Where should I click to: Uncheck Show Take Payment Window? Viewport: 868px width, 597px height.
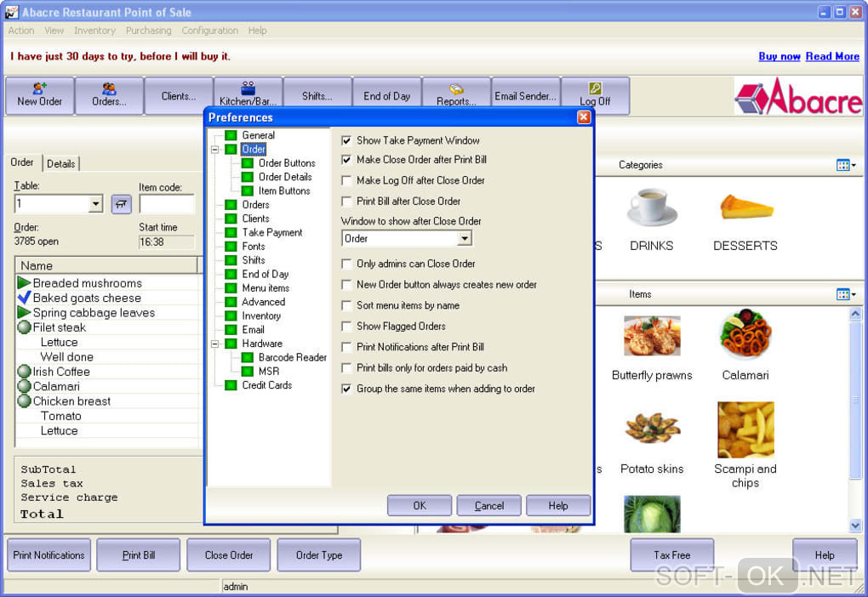346,140
